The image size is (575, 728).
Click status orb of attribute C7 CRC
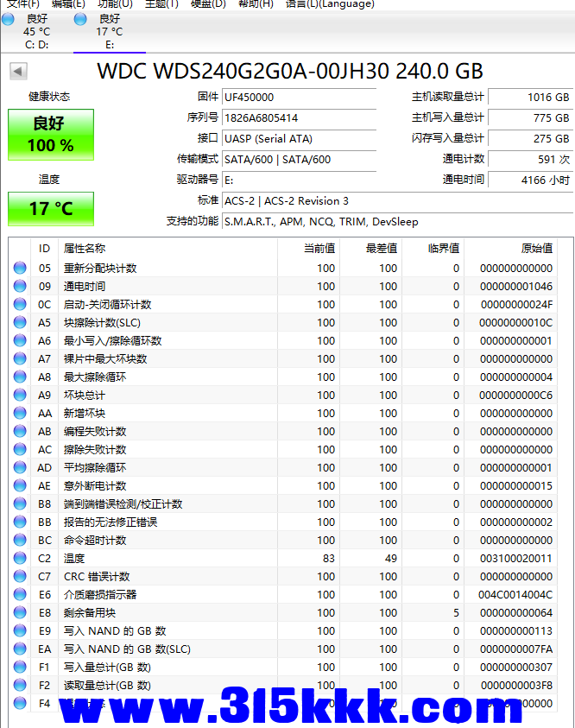(x=20, y=576)
